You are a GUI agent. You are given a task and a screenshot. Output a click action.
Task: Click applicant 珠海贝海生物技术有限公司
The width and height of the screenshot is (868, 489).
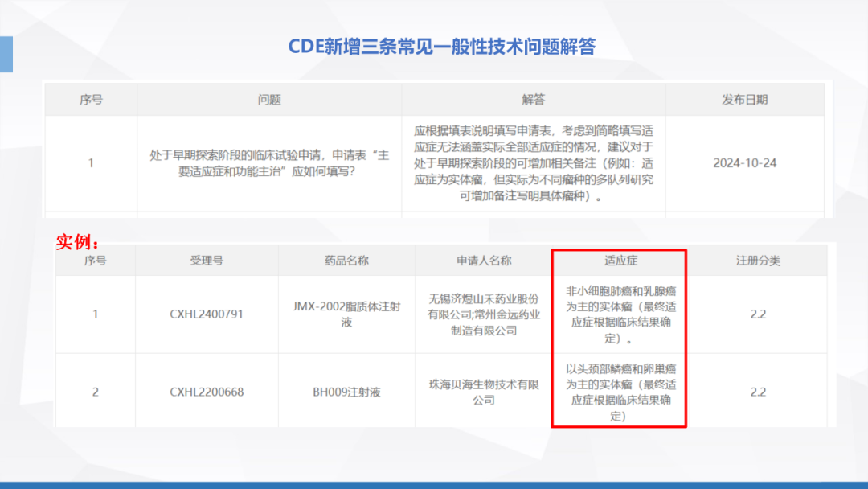[483, 392]
